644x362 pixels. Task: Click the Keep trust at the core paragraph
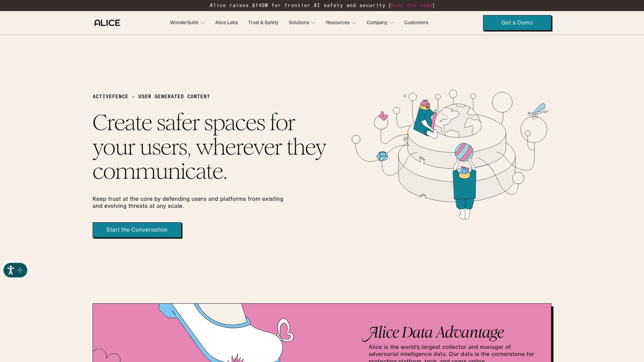188,202
